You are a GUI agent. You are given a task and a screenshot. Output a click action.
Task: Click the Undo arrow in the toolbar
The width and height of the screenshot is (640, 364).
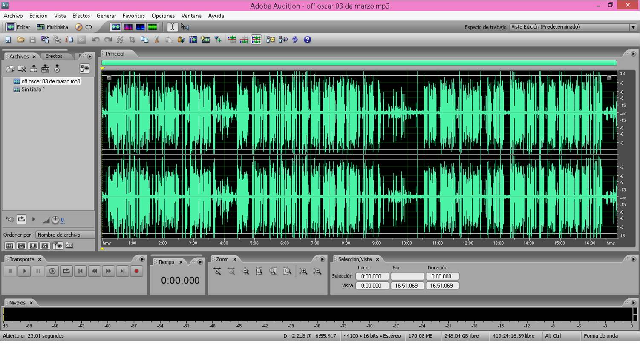(96, 40)
